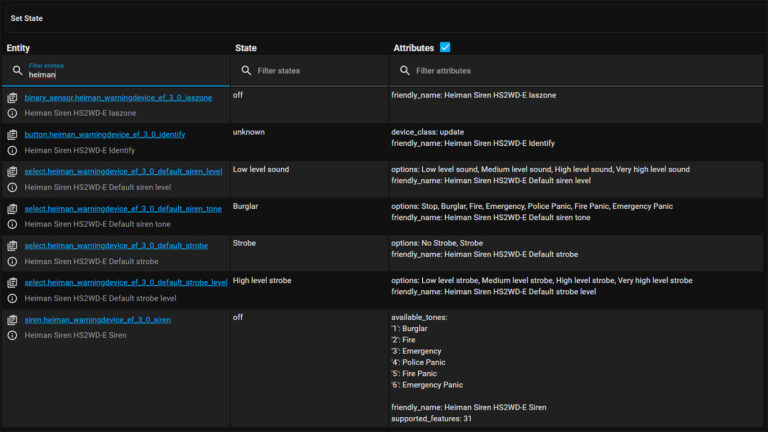Open the default_siren_tone select entity link
Image resolution: width=768 pixels, height=432 pixels.
click(x=123, y=208)
